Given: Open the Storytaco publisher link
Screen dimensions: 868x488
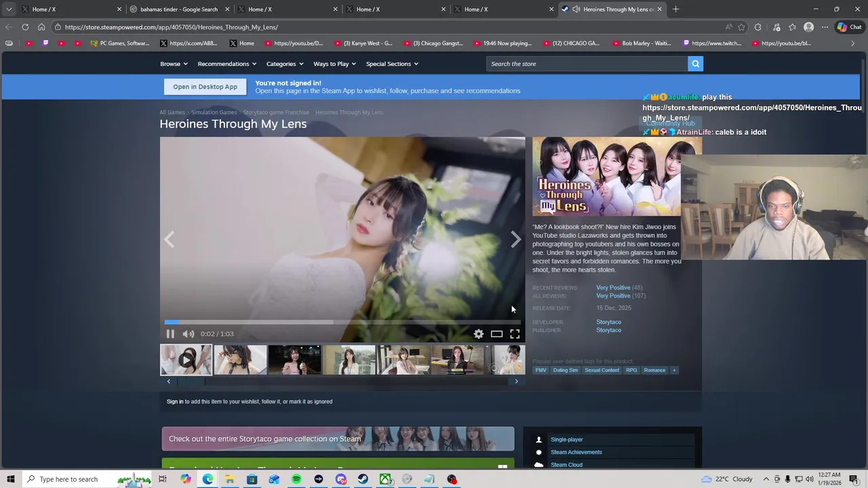Looking at the screenshot, I should tap(608, 330).
